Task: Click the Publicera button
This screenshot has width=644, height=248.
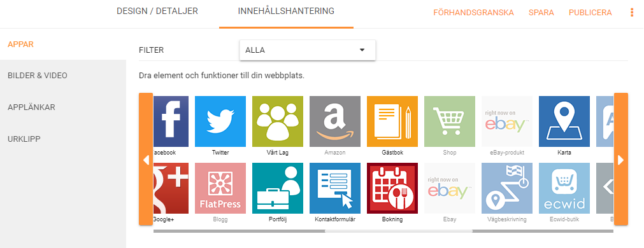Action: click(x=590, y=13)
